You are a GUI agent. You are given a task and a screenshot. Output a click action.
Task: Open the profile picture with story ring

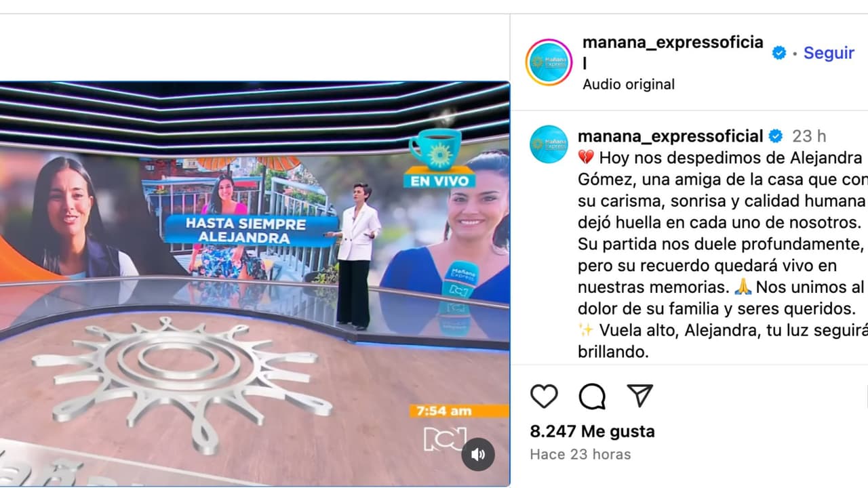point(549,62)
